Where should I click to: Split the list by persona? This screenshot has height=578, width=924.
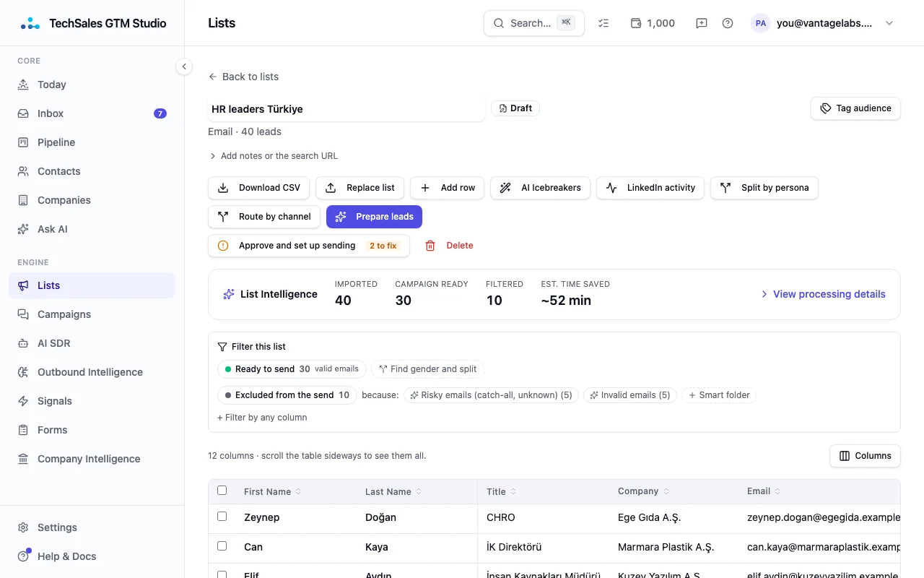tap(764, 188)
